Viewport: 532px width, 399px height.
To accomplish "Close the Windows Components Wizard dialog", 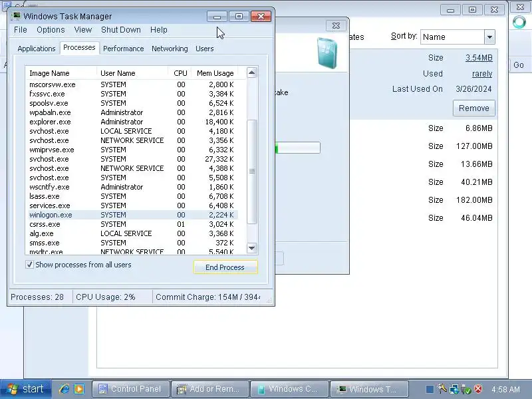I will [x=336, y=25].
